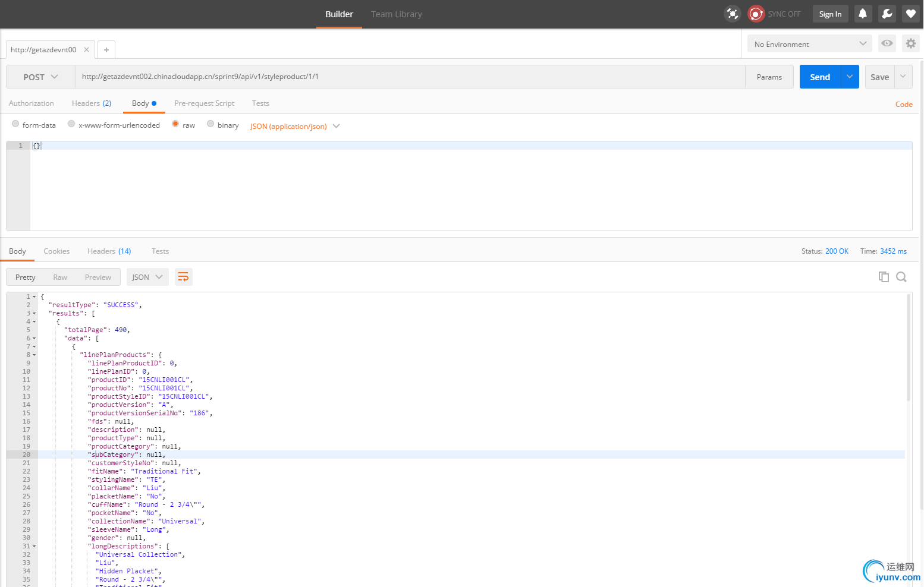The image size is (924, 587).
Task: Collapse the data array at line 6
Action: pos(34,338)
